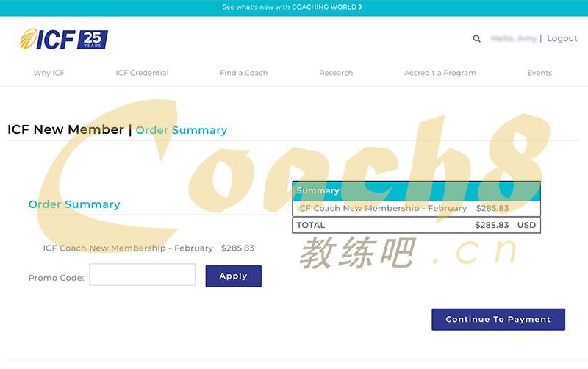
Task: Open the Why ICF menu
Action: (49, 73)
